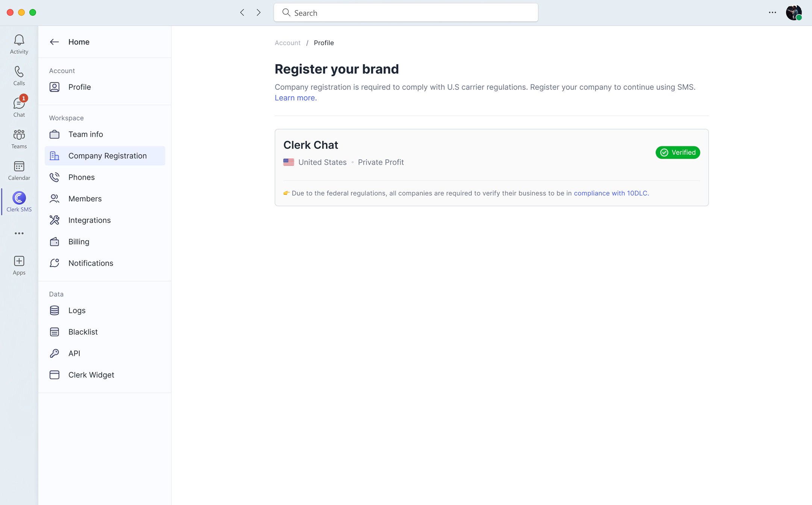The width and height of the screenshot is (812, 505).
Task: Click the Profile person icon
Action: 55,87
